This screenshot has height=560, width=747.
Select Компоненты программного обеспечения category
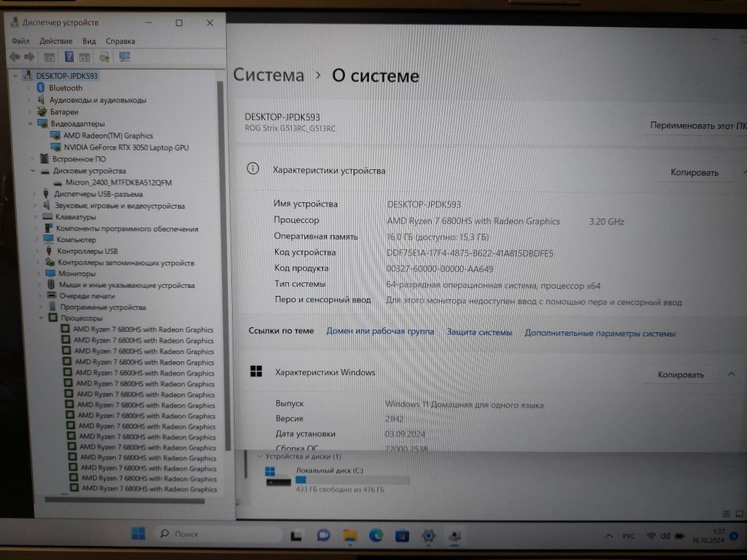tap(127, 228)
